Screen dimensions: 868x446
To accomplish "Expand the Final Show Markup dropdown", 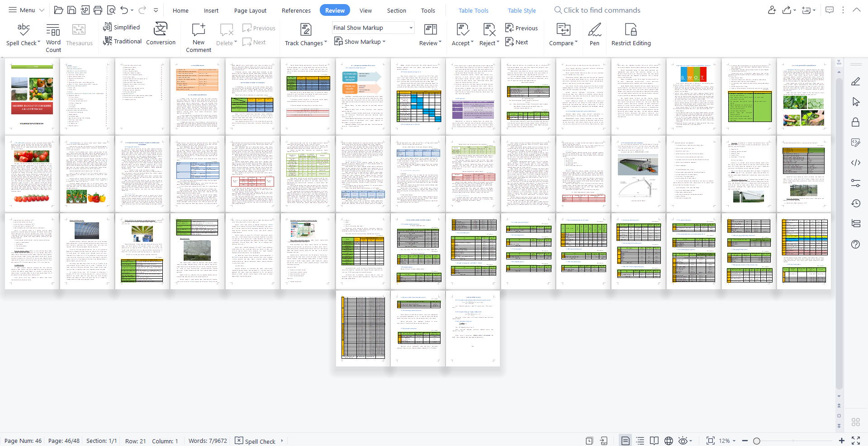I will [x=411, y=28].
